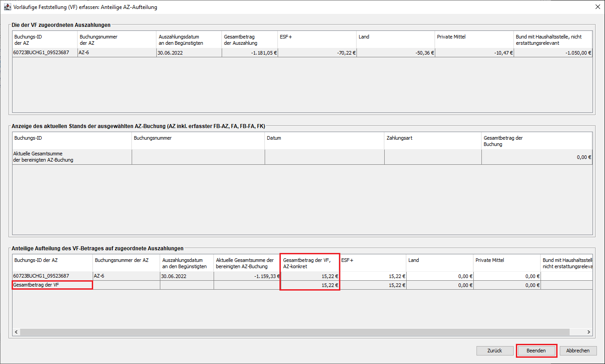Select the 'Gesamtbetrag der Auszahlung' column header
Image resolution: width=605 pixels, height=364 pixels.
[x=249, y=40]
